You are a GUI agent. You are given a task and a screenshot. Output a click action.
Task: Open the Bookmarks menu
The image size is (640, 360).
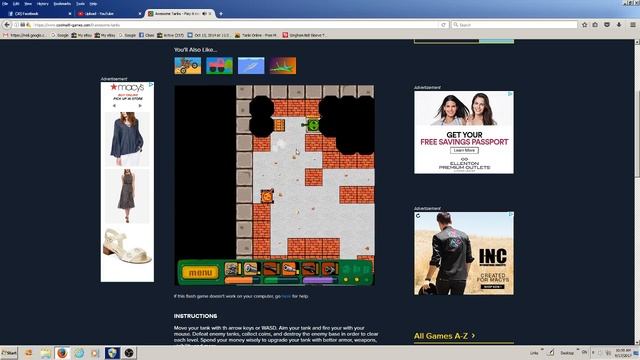pos(62,3)
